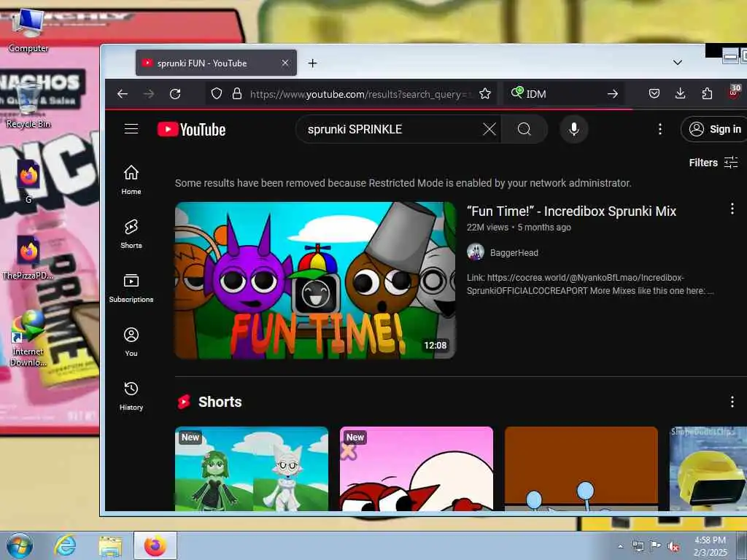Open Fun Time video thumbnail
This screenshot has width=747, height=560.
(x=315, y=280)
